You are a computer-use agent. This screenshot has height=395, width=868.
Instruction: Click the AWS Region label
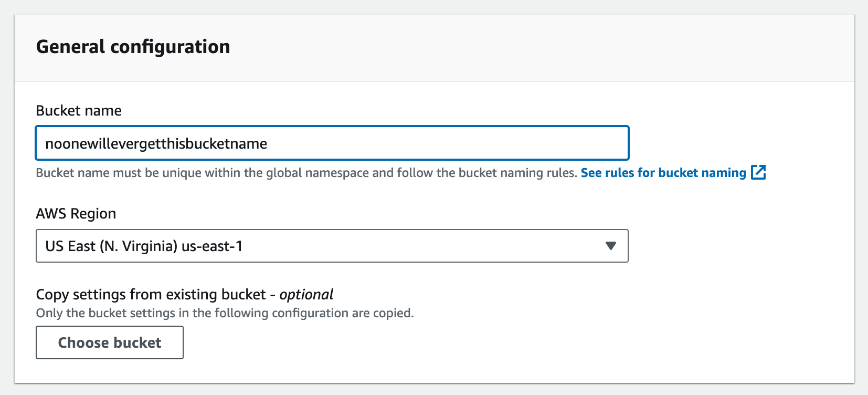pos(76,214)
